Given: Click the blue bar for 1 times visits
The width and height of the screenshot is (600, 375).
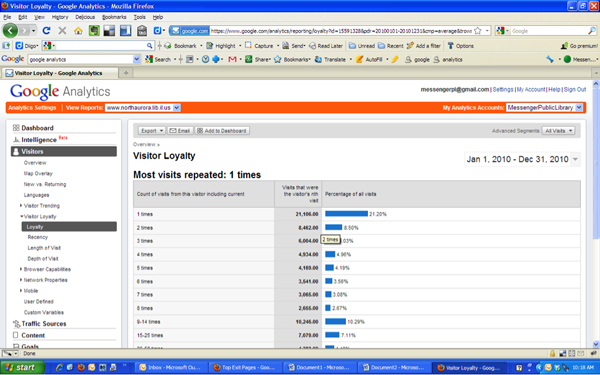Looking at the screenshot, I should click(x=346, y=214).
